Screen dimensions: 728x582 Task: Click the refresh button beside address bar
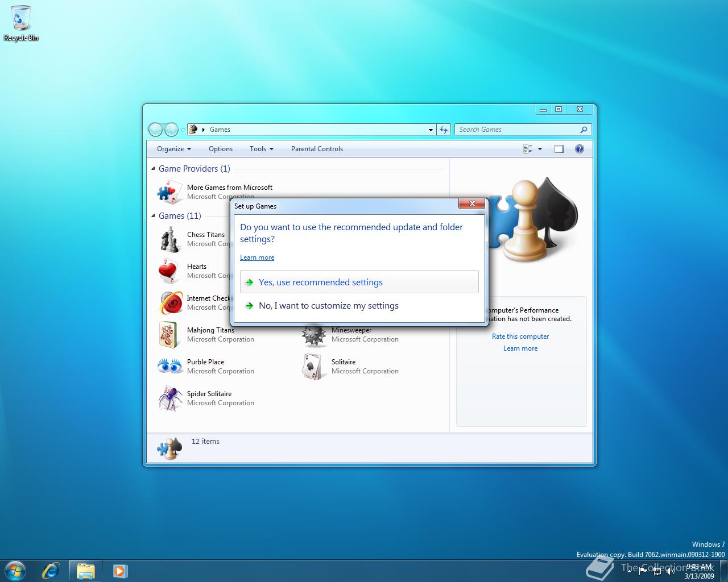444,130
